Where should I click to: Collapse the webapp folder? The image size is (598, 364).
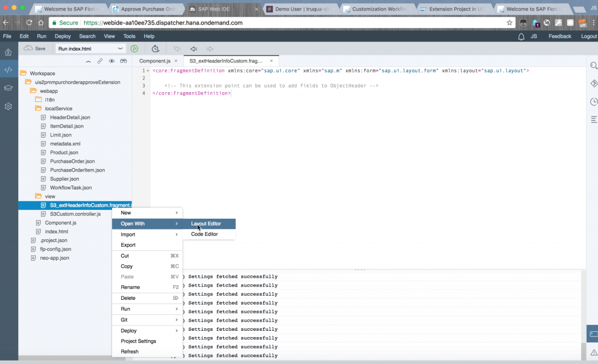pos(33,90)
